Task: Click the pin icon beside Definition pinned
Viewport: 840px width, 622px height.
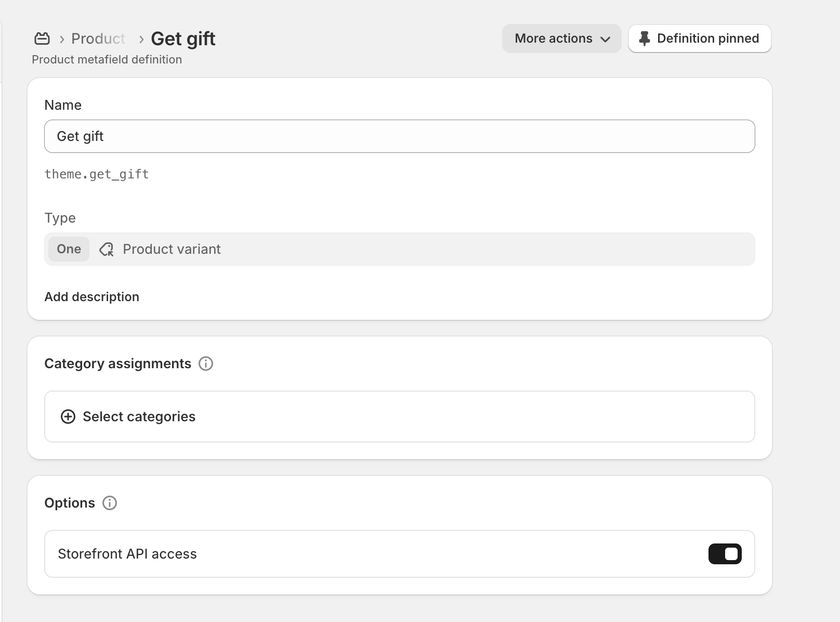Action: coord(645,38)
